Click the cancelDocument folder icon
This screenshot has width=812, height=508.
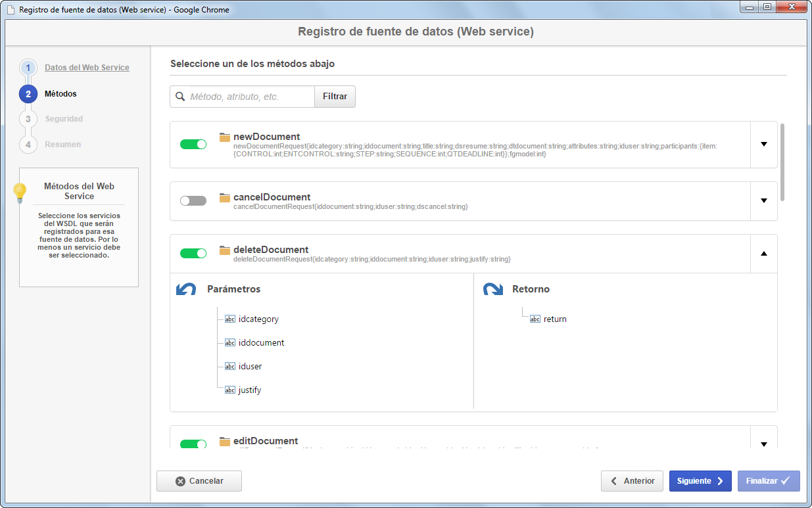[225, 198]
